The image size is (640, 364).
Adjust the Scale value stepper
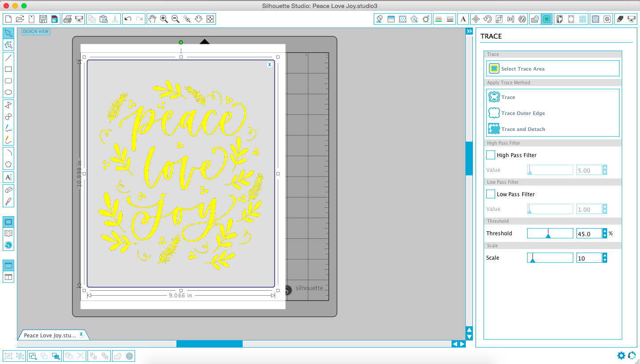click(605, 258)
